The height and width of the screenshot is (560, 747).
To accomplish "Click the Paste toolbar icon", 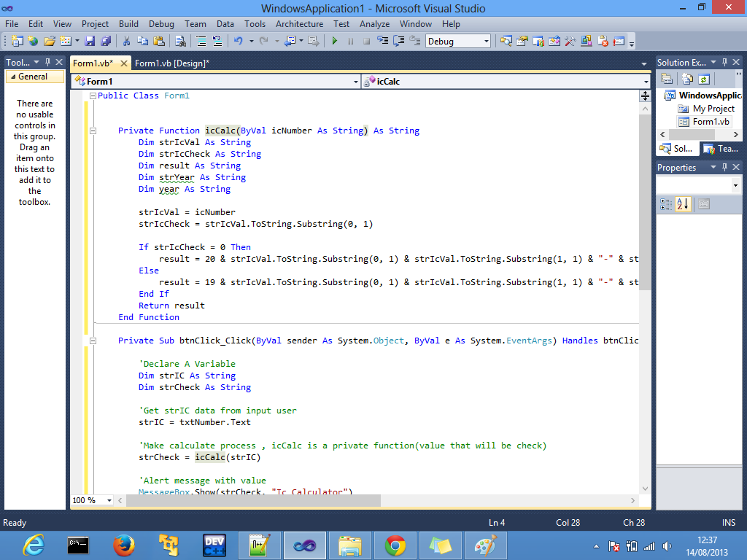I will click(159, 42).
